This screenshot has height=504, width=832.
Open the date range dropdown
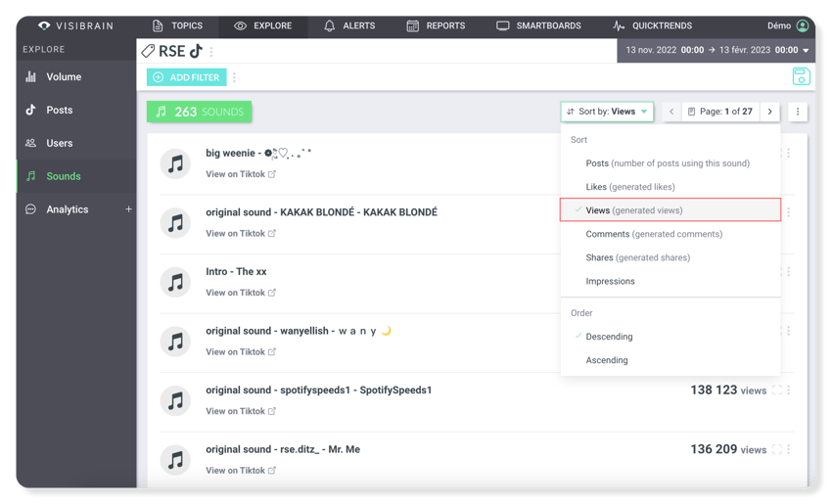pyautogui.click(x=716, y=50)
